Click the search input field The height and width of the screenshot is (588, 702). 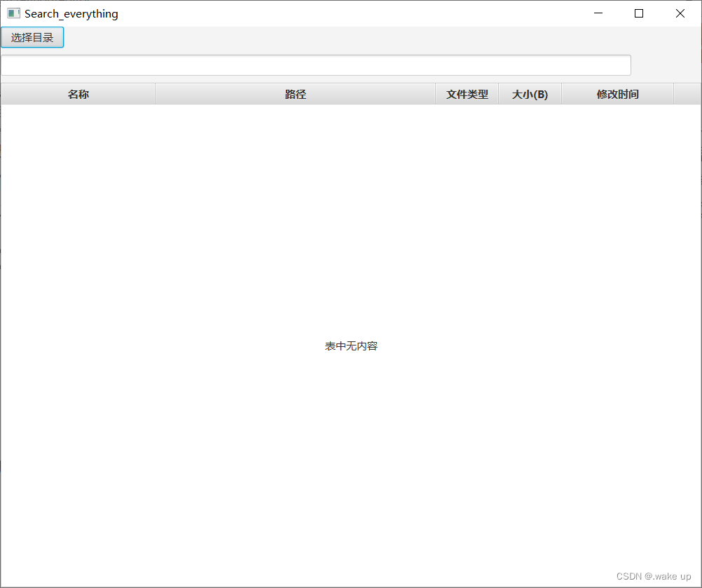[x=315, y=64]
